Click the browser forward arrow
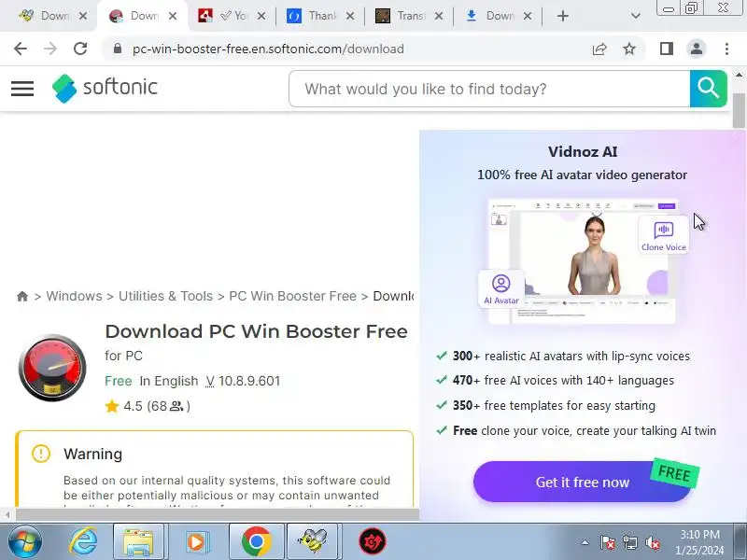 (50, 49)
